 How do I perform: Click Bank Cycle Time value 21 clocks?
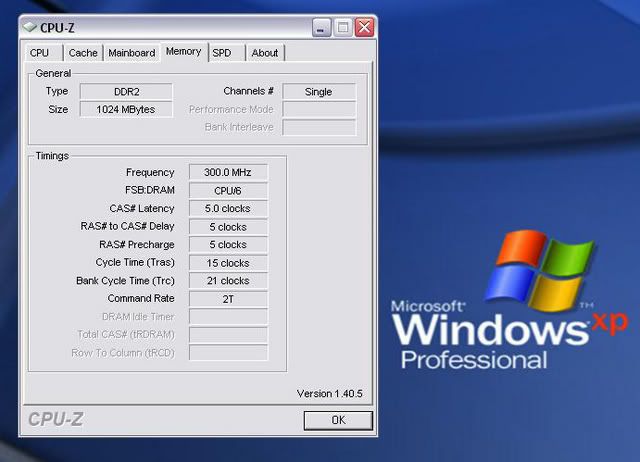point(228,281)
